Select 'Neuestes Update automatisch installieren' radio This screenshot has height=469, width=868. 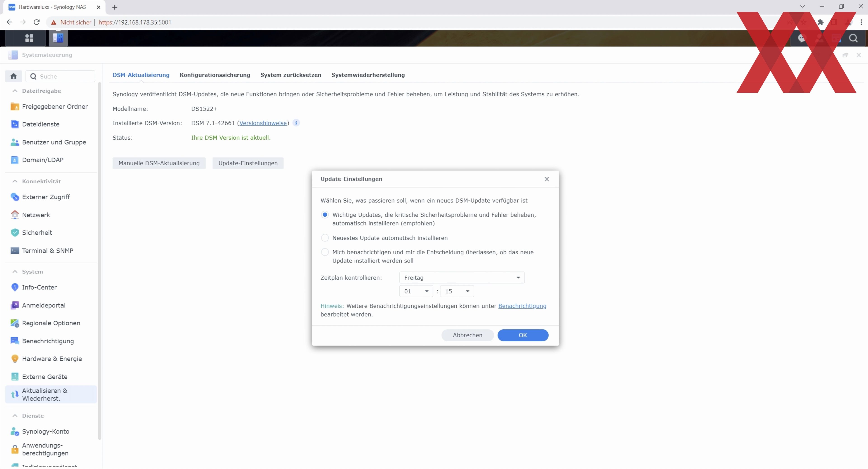coord(325,238)
